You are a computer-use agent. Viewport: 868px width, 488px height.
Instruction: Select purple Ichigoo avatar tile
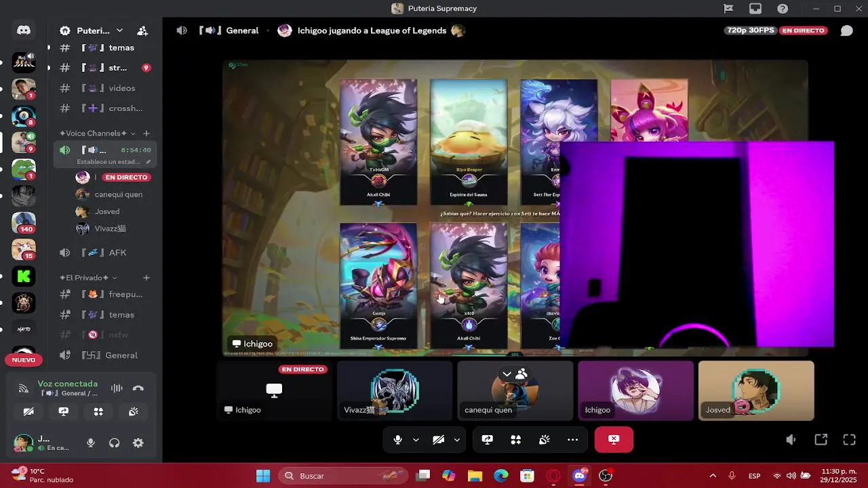(x=635, y=390)
